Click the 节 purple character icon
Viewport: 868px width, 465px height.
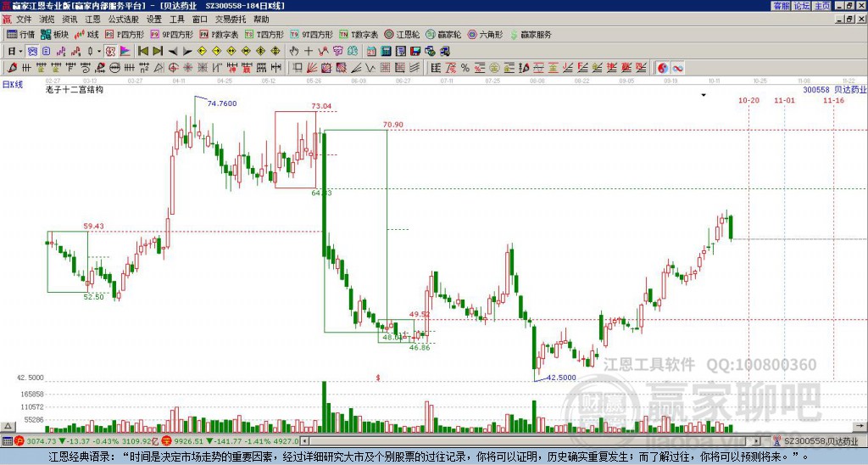337,51
